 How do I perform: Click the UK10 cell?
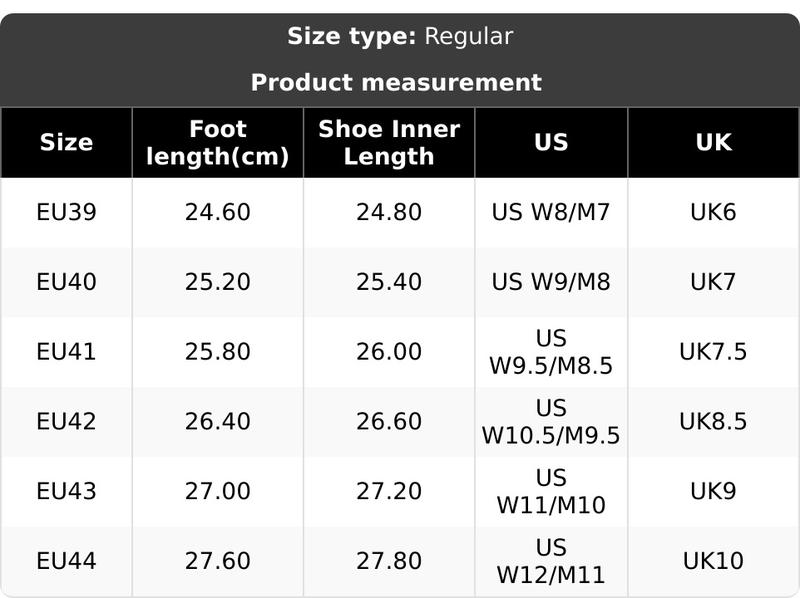[x=713, y=562]
